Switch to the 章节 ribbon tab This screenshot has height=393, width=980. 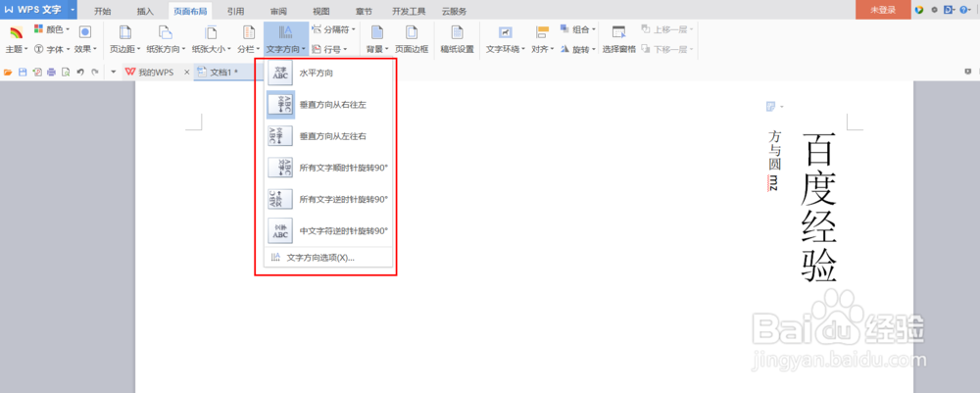point(364,11)
